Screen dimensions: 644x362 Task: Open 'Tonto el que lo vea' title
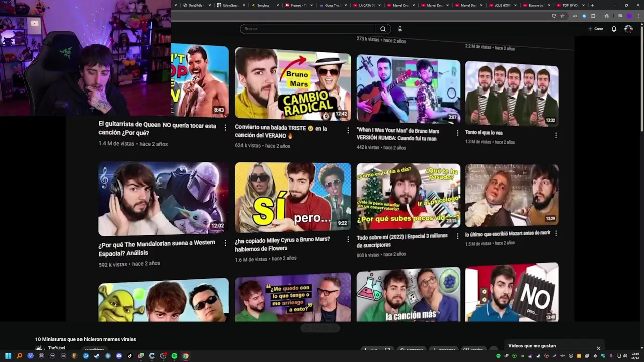tap(484, 133)
